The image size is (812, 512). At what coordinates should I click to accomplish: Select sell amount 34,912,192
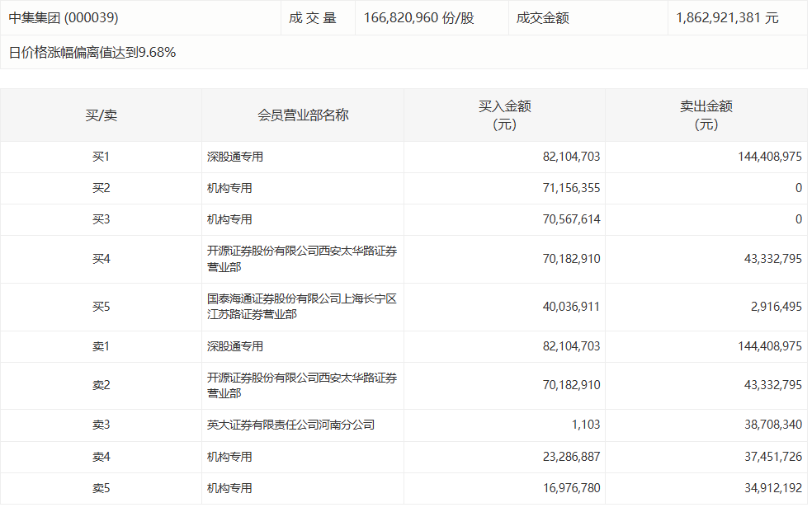click(772, 488)
